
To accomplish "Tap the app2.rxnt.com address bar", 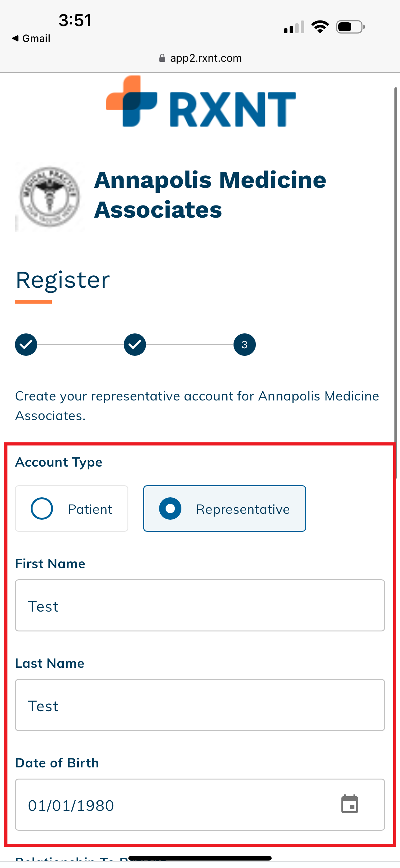I will pos(200,58).
